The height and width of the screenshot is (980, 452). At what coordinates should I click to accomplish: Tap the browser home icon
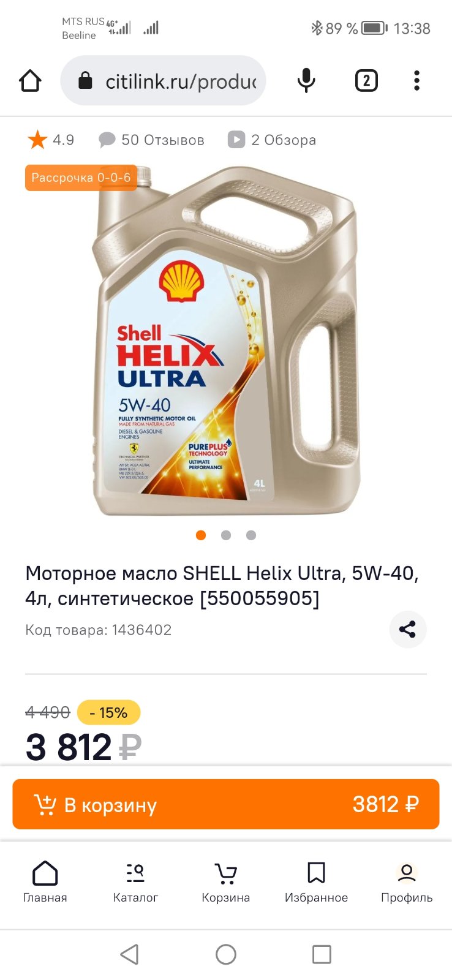click(30, 81)
